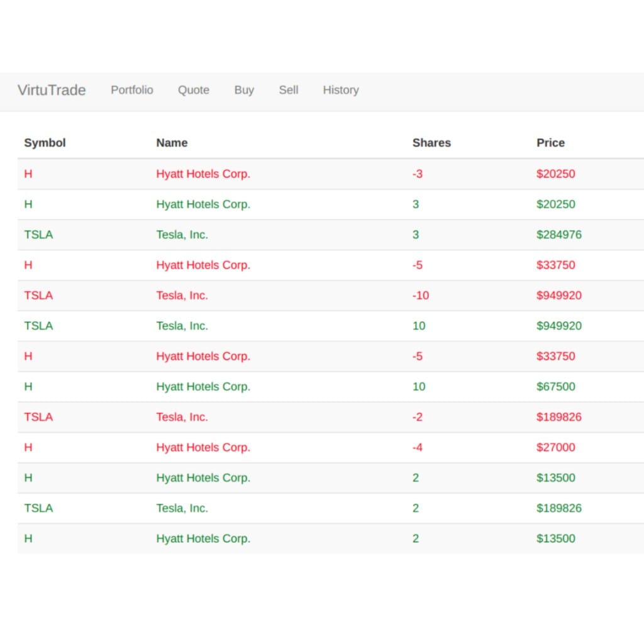Screen dimensions: 644x644
Task: Click TSLA symbol in the $284976 row
Action: click(38, 235)
